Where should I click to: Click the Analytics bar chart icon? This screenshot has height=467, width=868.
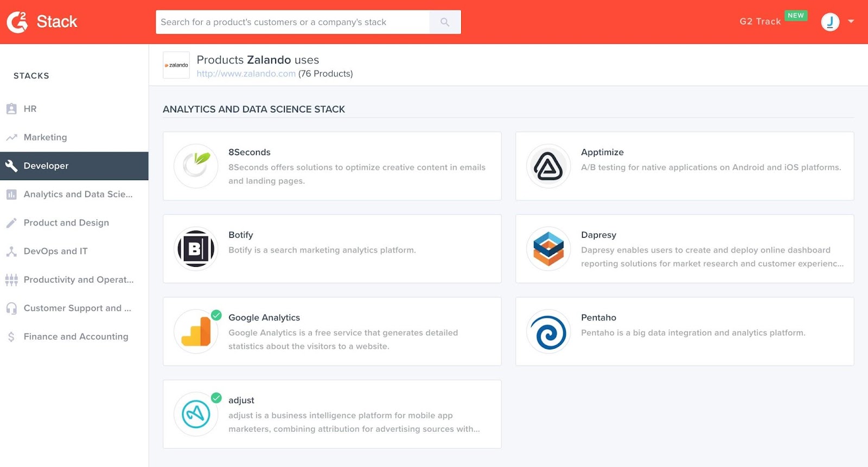point(11,194)
